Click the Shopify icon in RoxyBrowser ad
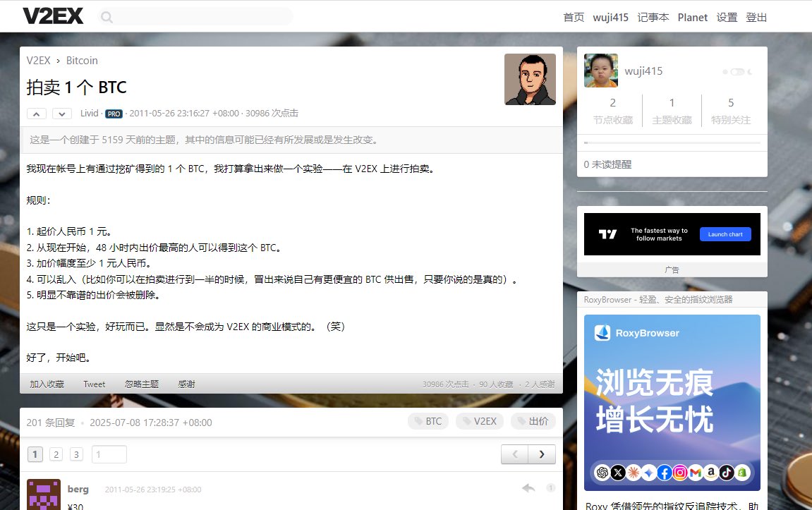812x510 pixels. [x=742, y=472]
